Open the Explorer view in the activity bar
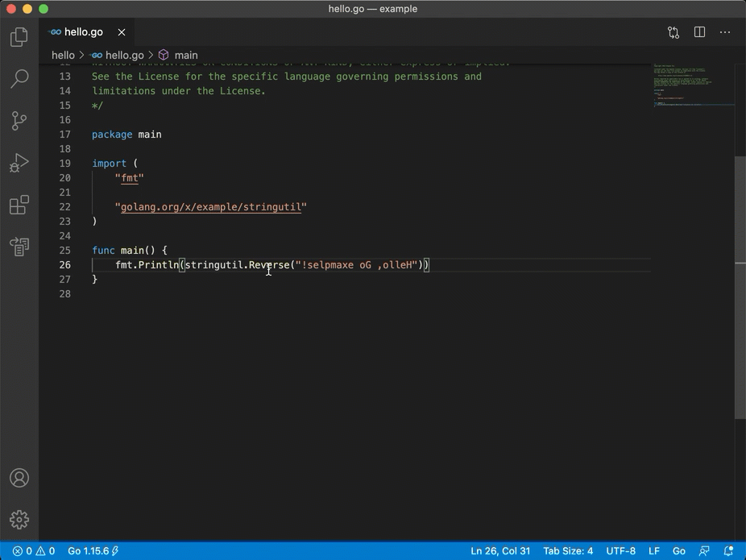Screen dimensions: 746x560 tap(19, 36)
